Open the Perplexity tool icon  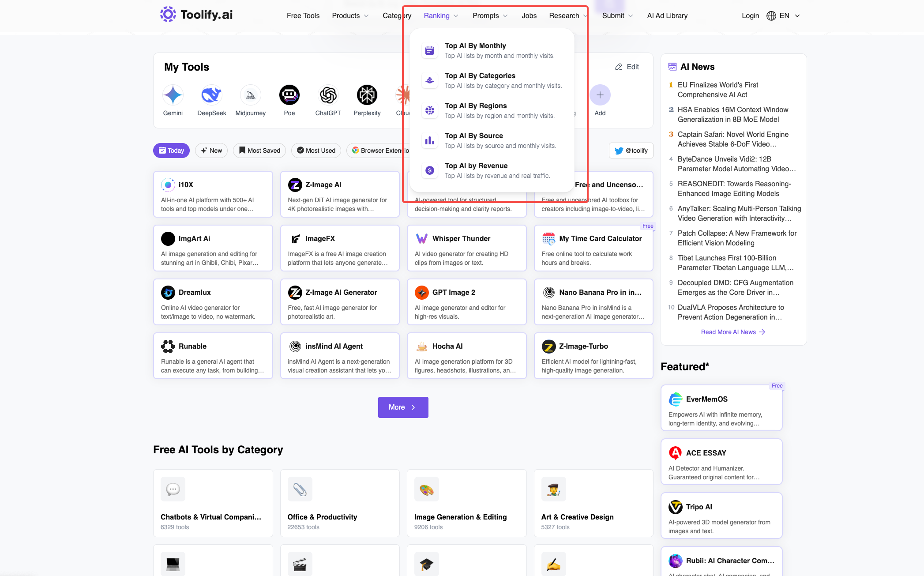(x=367, y=95)
